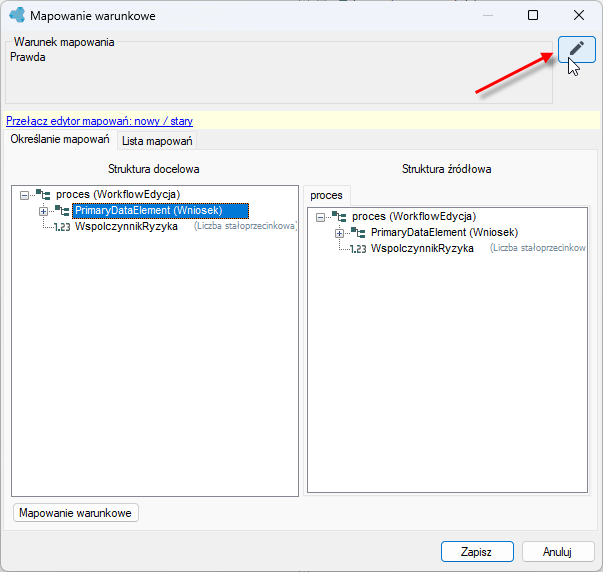Save with the Zapisz button
603x572 pixels.
click(x=477, y=552)
